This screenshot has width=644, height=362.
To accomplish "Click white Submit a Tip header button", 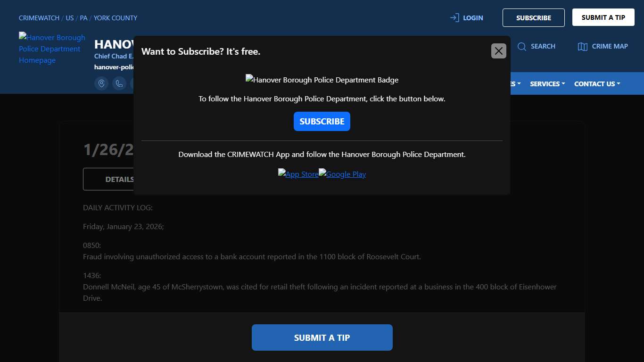I will pyautogui.click(x=603, y=17).
